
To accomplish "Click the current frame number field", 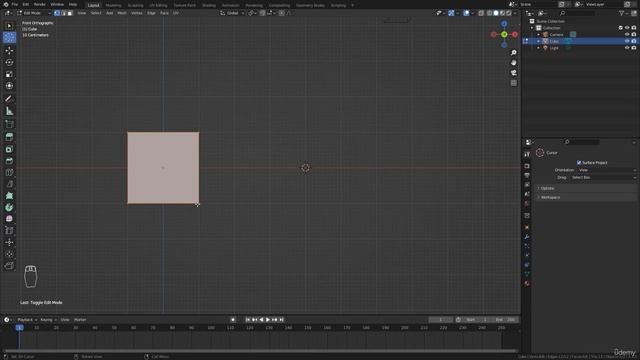I will [x=440, y=320].
